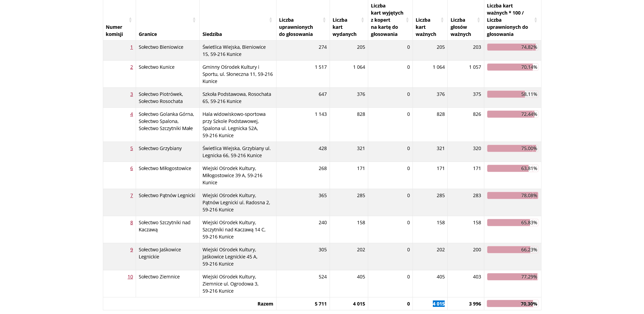This screenshot has width=644, height=314.
Task: Sort by percentage column arrows
Action: tap(535, 20)
